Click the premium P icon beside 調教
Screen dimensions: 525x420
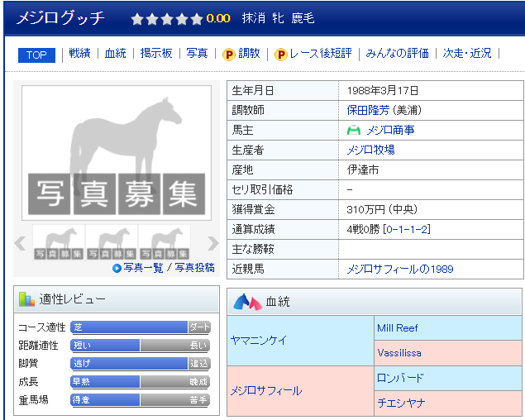click(x=229, y=55)
